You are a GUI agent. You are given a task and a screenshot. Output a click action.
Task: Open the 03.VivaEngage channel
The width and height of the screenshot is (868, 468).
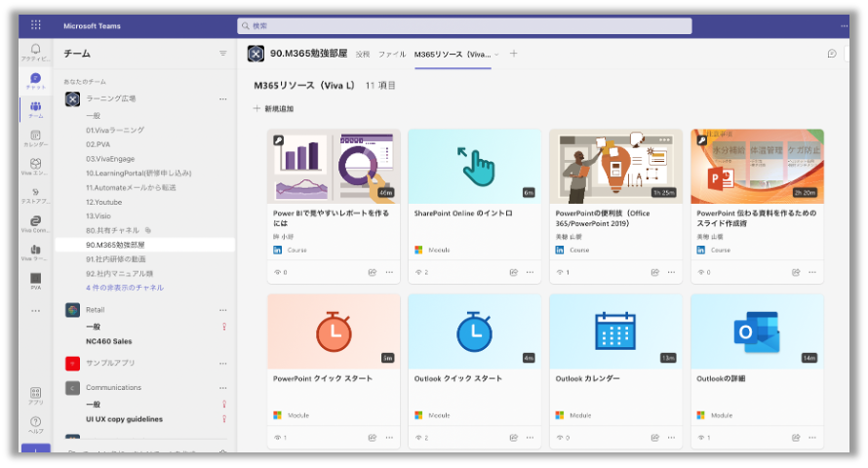pos(110,159)
